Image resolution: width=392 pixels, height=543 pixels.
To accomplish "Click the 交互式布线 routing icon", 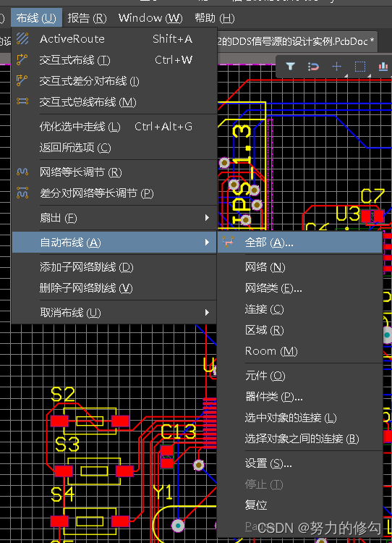I will 22,59.
